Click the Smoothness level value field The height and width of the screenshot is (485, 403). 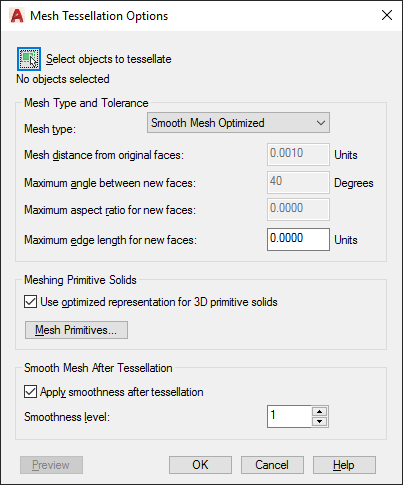[x=289, y=416]
